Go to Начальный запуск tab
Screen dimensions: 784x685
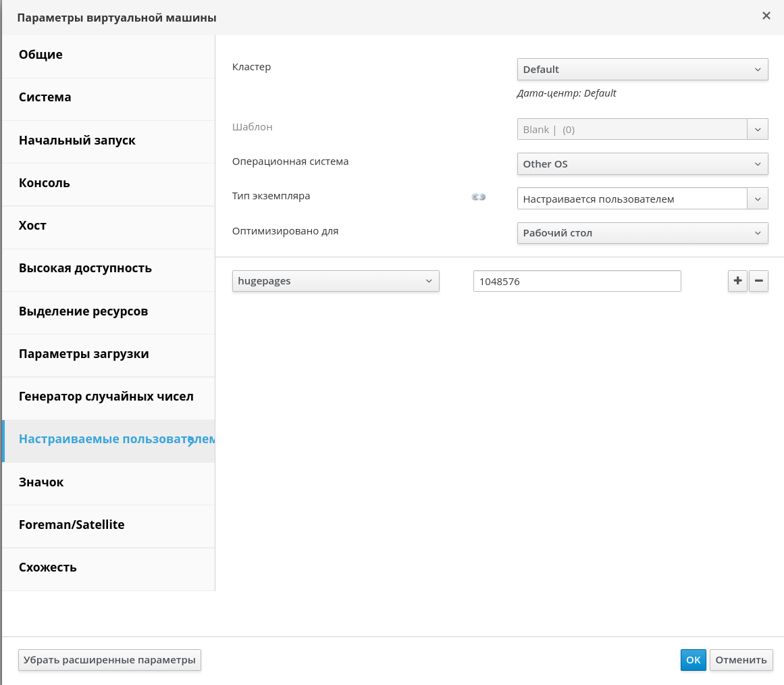coord(77,141)
